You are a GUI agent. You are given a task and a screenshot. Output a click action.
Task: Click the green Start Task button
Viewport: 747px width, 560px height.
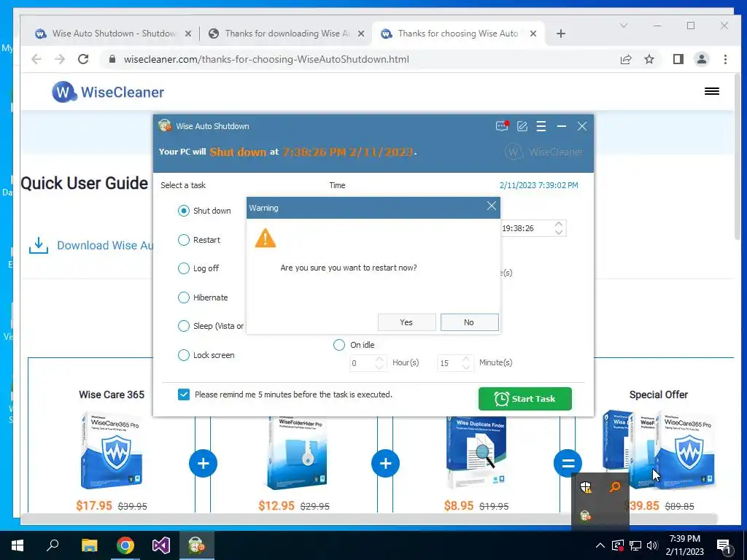tap(525, 399)
